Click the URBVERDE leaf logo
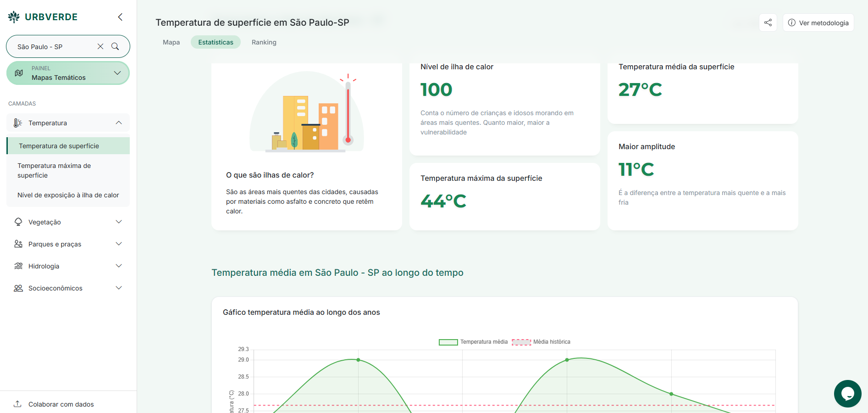Image resolution: width=868 pixels, height=413 pixels. [14, 17]
